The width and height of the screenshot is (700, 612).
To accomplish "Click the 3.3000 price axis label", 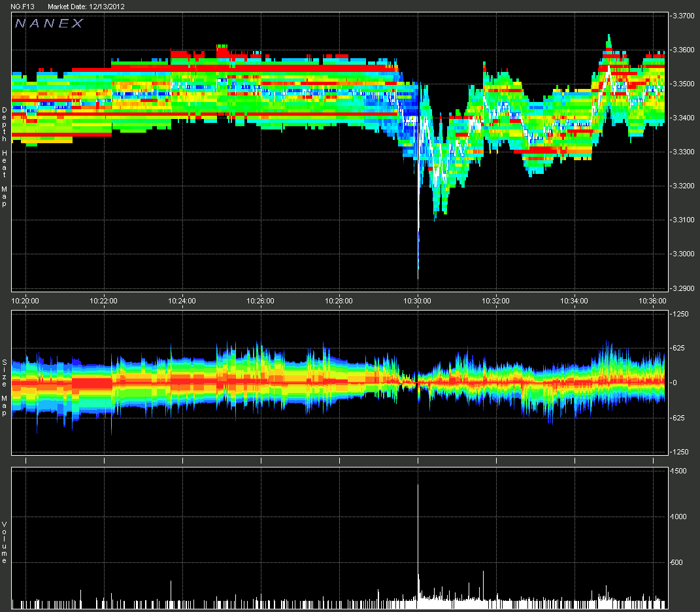I will [x=684, y=253].
